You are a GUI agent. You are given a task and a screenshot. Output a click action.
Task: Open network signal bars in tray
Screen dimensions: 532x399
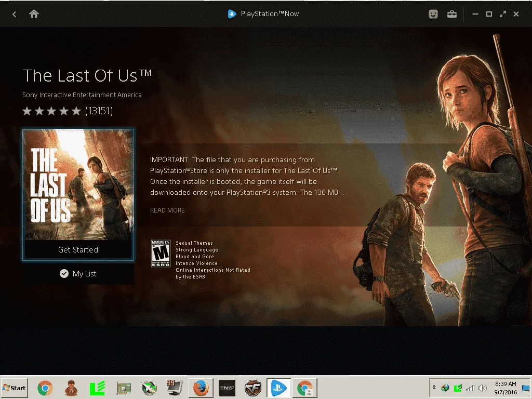tap(470, 388)
